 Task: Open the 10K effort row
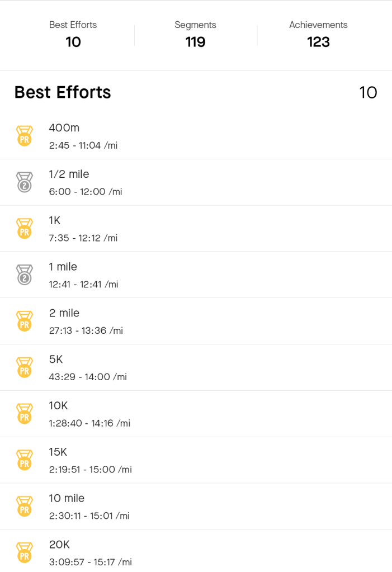click(x=196, y=414)
